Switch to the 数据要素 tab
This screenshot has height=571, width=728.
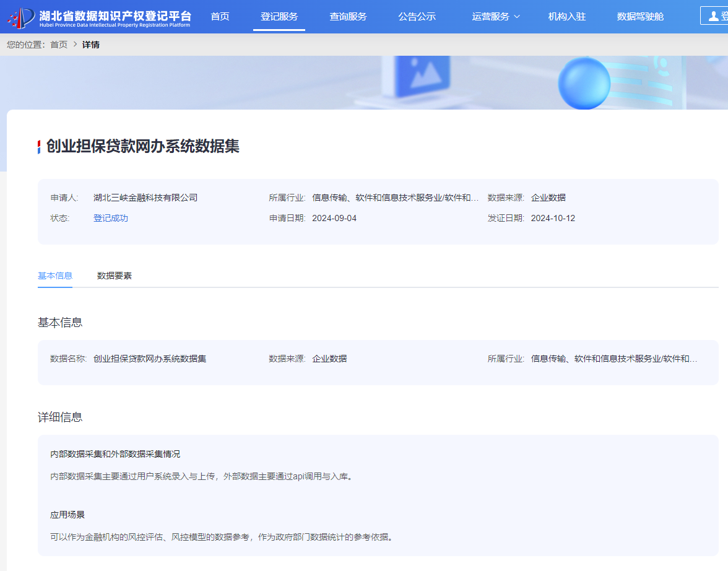tap(115, 276)
